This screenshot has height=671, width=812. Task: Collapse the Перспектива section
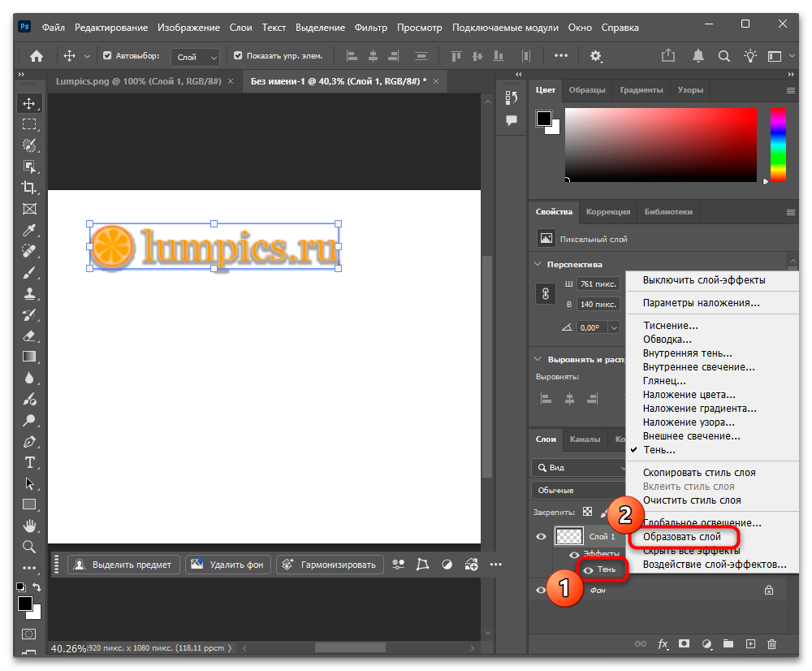click(x=538, y=264)
